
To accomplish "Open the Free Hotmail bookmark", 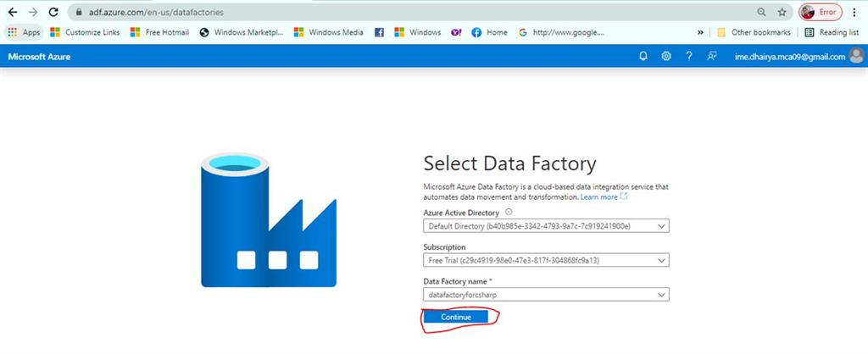I will pos(159,32).
